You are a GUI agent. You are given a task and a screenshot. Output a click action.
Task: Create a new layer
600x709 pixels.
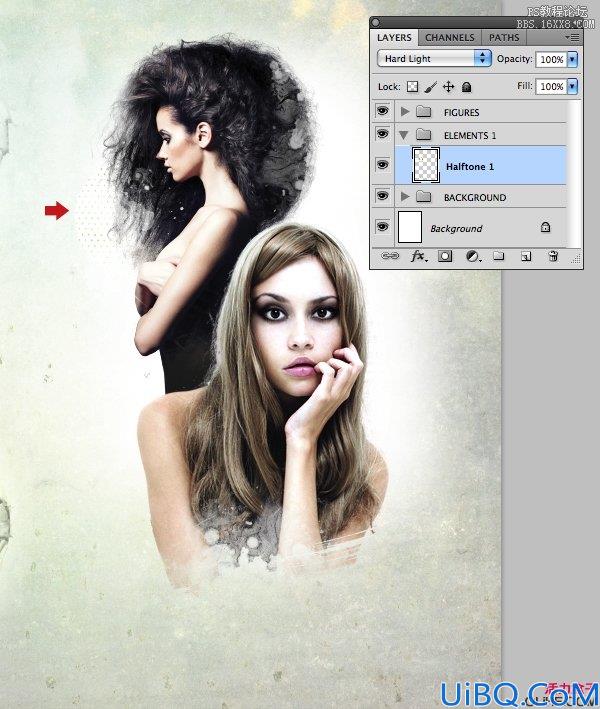click(x=525, y=256)
